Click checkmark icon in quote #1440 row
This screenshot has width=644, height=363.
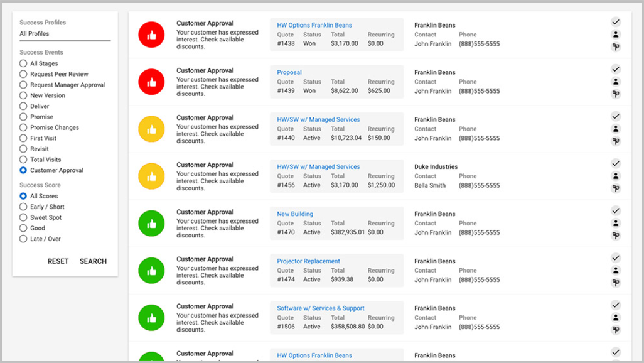coord(616,116)
